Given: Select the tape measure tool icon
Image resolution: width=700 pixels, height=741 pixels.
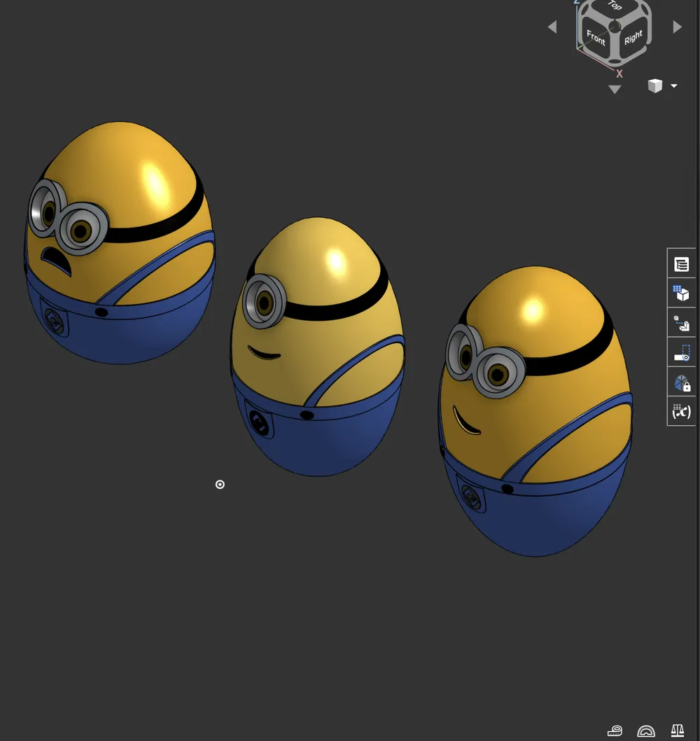Looking at the screenshot, I should click(615, 730).
